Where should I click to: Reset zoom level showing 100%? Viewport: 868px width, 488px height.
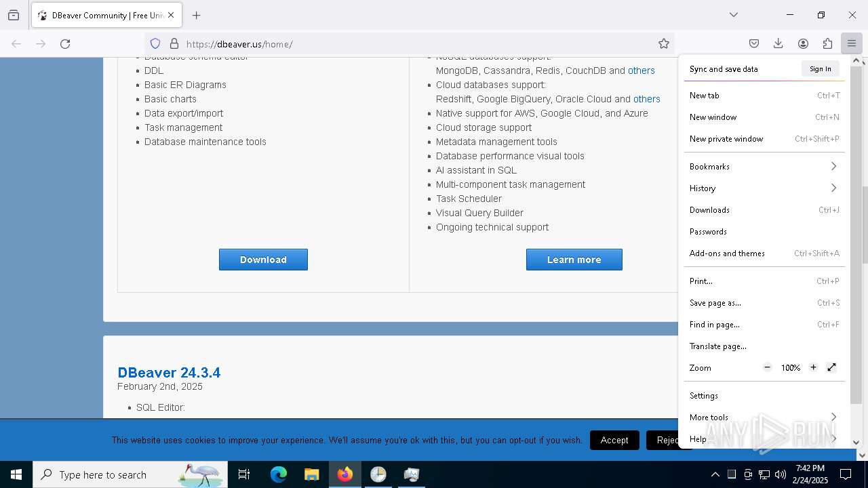(790, 367)
